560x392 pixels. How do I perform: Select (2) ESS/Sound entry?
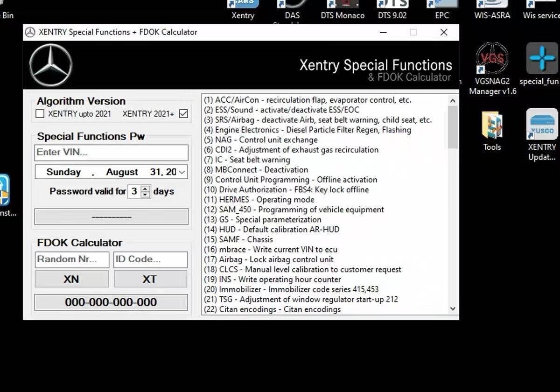click(282, 110)
